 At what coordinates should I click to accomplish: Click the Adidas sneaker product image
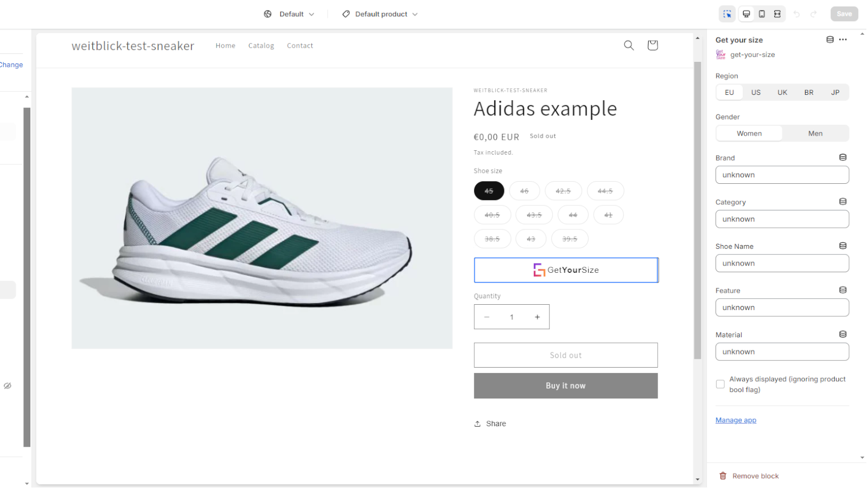click(x=262, y=218)
